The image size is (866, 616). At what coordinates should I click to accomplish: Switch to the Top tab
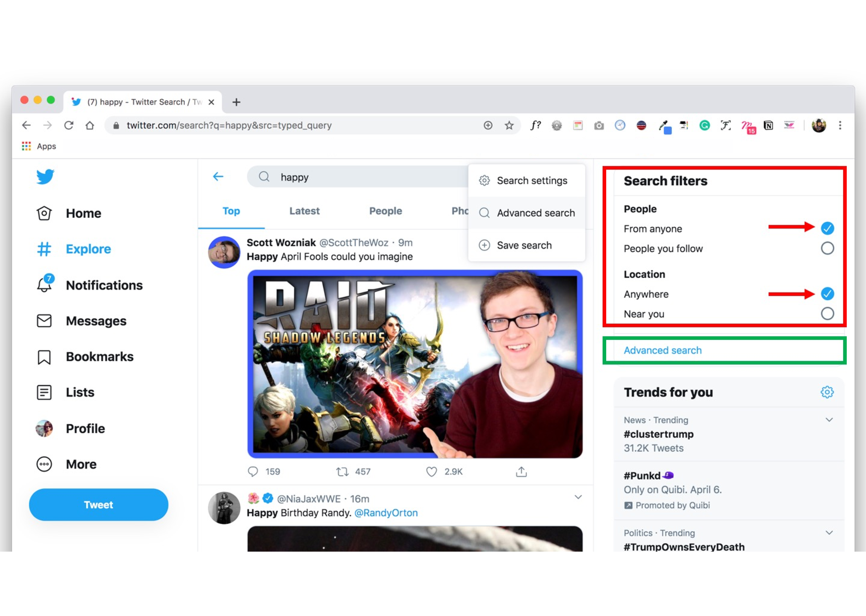(x=231, y=211)
